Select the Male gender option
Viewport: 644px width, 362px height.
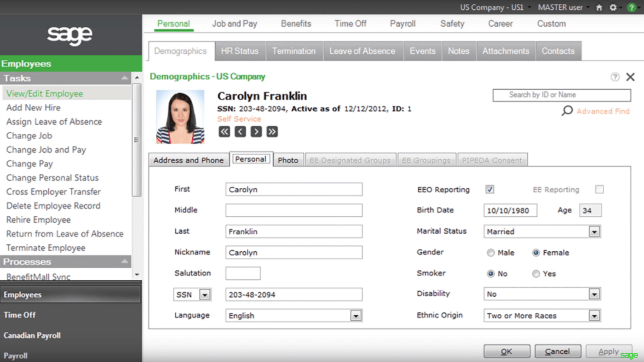(x=491, y=253)
